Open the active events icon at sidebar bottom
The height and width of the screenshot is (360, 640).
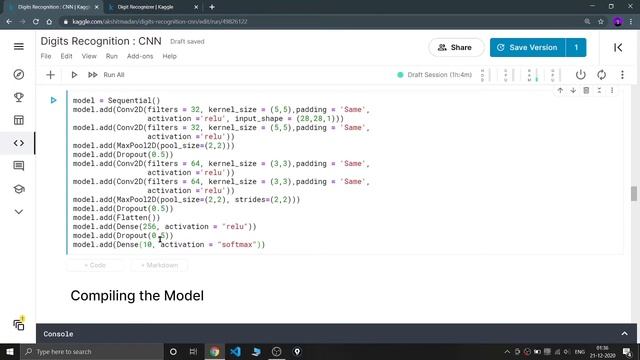[19, 324]
